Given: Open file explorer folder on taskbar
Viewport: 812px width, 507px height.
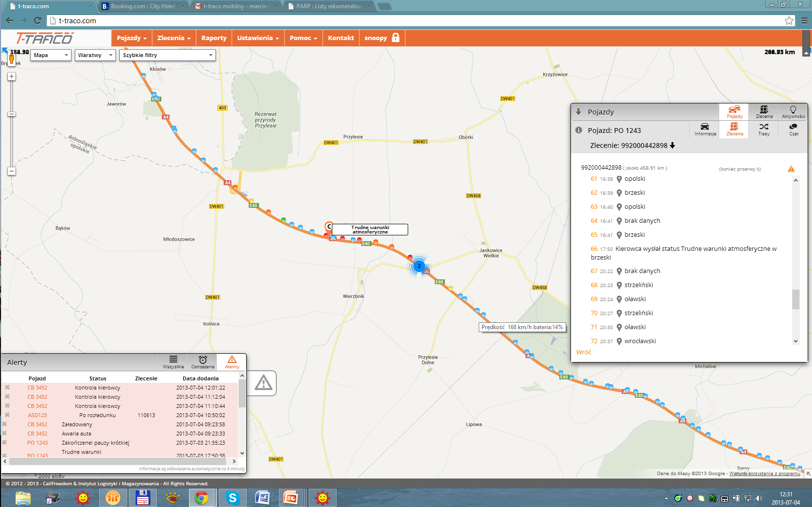Looking at the screenshot, I should click(x=23, y=497).
